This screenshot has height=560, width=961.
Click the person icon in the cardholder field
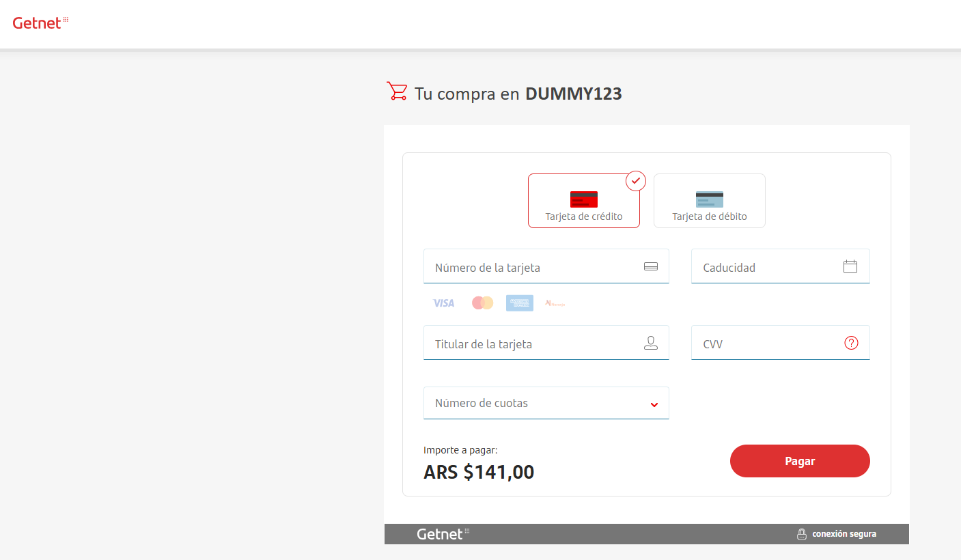tap(651, 344)
